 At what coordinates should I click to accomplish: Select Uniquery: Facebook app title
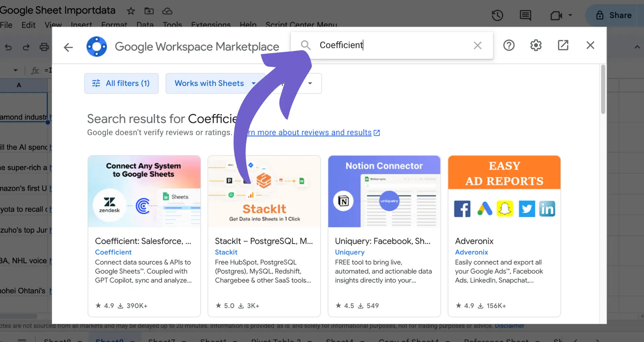click(x=383, y=241)
